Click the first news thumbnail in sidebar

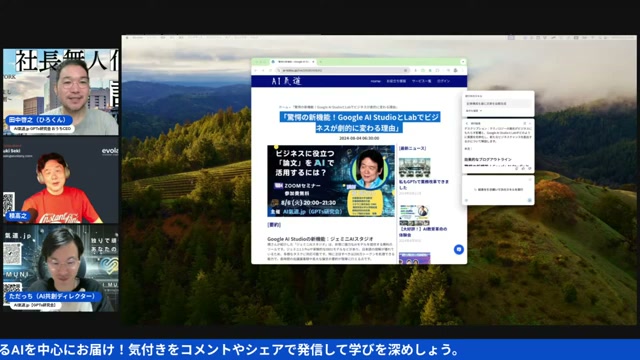(x=414, y=168)
